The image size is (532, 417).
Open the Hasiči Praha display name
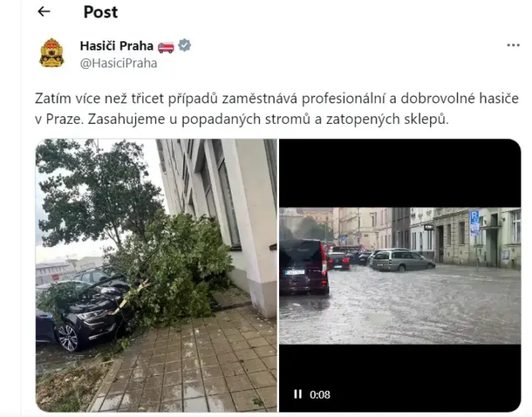(x=116, y=46)
